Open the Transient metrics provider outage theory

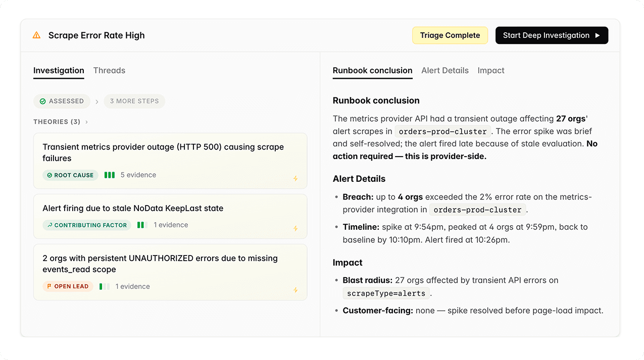coord(170,161)
